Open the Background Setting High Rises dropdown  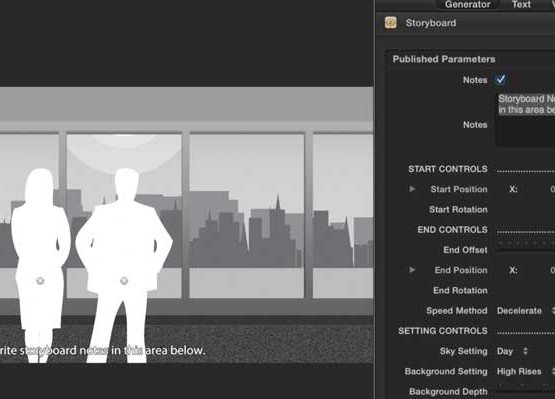[x=525, y=371]
